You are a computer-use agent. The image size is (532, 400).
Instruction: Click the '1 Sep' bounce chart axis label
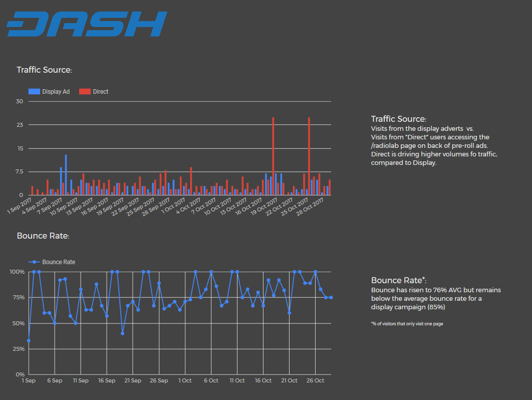tap(29, 380)
